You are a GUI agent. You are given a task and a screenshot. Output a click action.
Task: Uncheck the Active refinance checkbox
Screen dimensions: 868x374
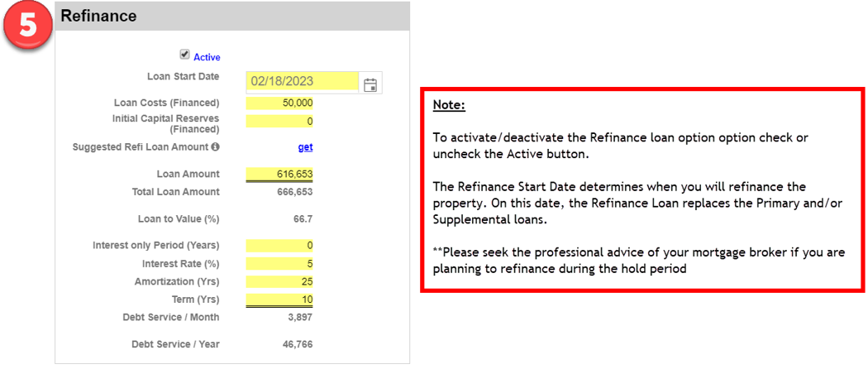[184, 55]
